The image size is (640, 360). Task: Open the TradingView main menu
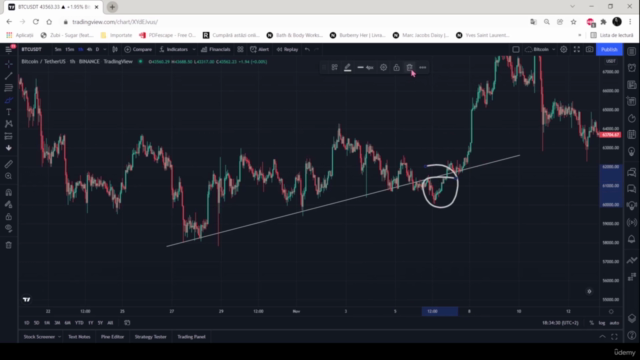[x=9, y=49]
